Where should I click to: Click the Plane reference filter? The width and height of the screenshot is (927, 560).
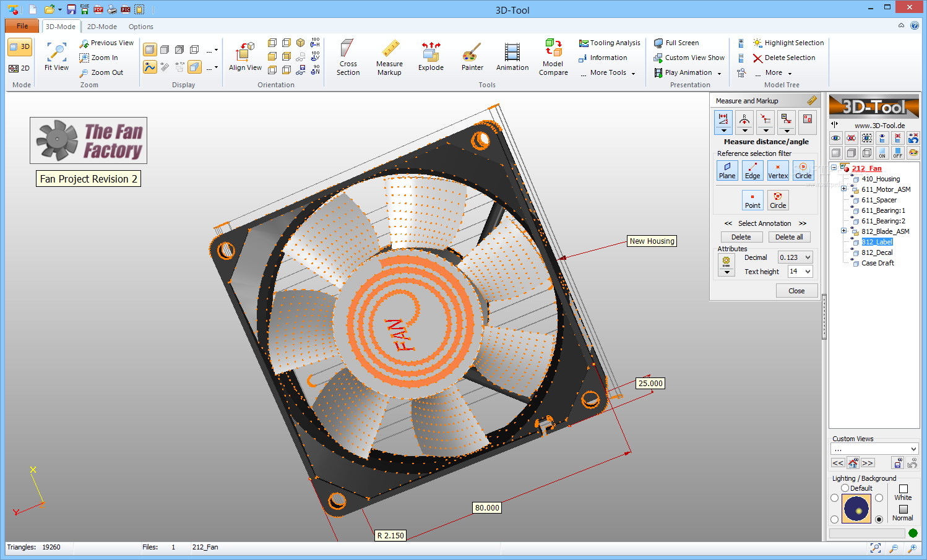(727, 171)
